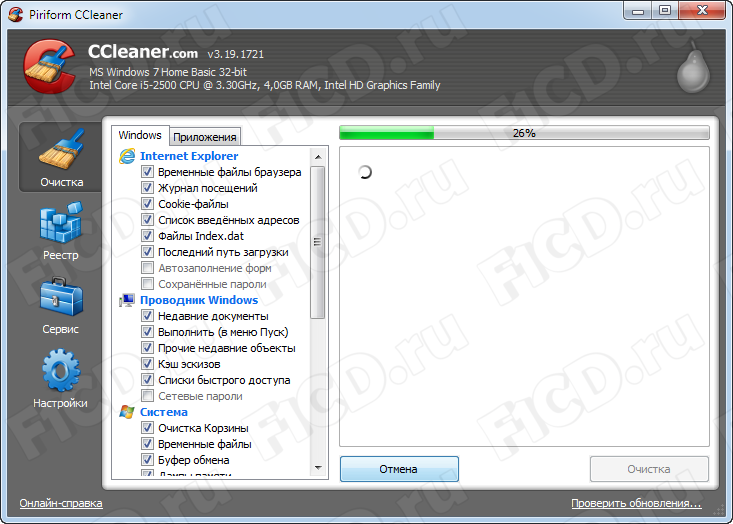Click the CCleaner logo in header
This screenshot has height=524, width=733.
50,66
